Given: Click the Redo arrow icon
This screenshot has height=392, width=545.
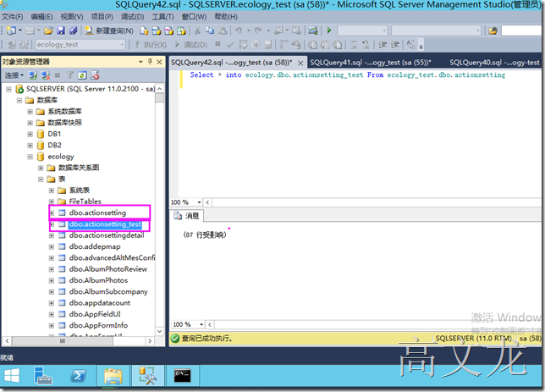Looking at the screenshot, I should tap(258, 30).
